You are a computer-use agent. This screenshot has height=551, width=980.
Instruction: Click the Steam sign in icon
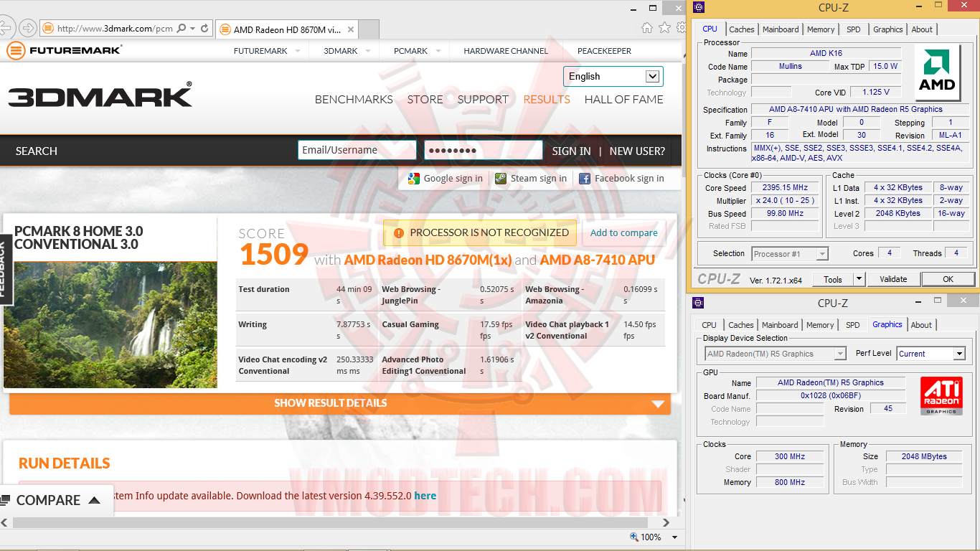tap(501, 179)
